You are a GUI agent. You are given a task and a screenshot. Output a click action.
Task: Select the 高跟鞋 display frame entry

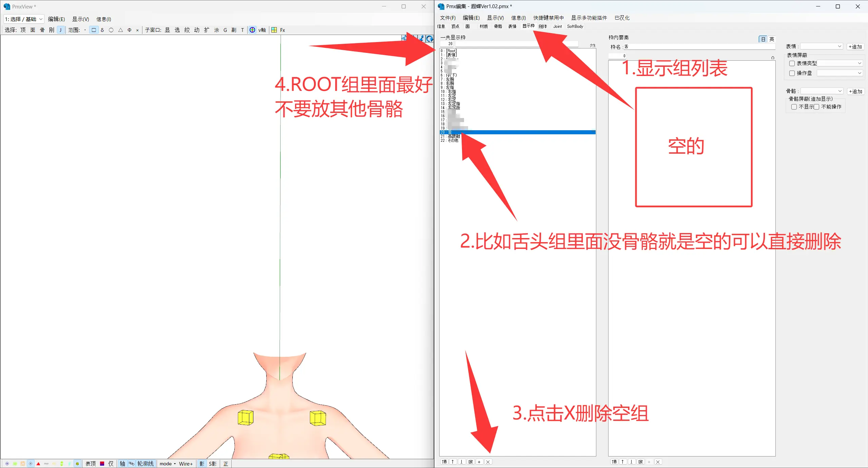[454, 136]
